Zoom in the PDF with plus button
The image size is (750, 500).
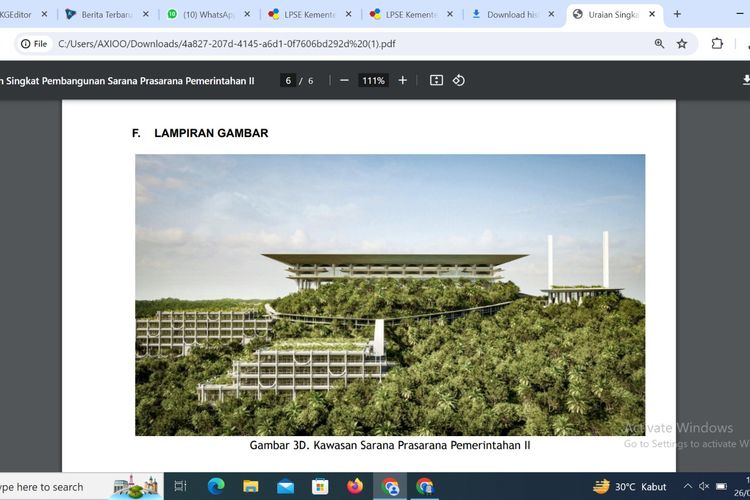tap(403, 80)
